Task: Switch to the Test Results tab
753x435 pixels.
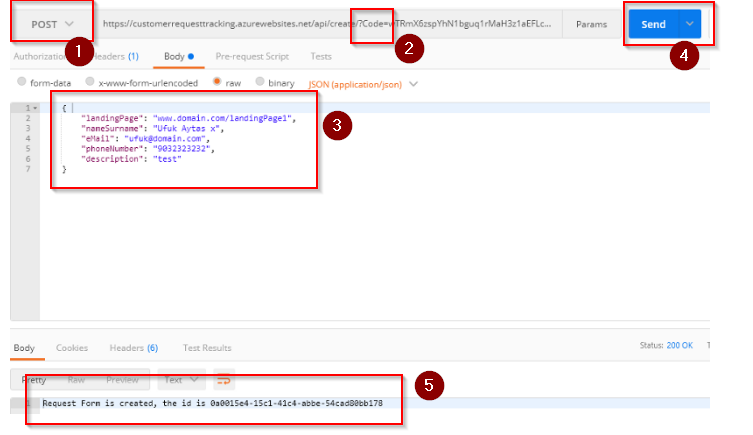Action: (x=207, y=348)
